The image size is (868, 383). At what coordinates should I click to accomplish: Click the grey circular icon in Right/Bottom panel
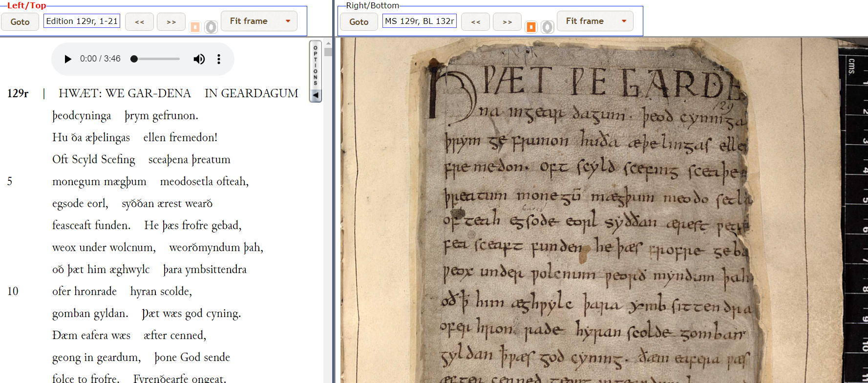click(548, 27)
